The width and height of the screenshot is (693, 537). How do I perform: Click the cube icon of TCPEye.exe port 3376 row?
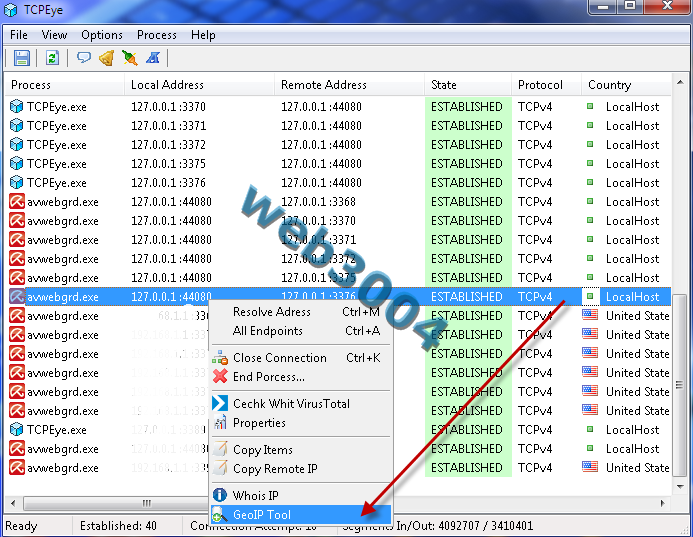point(16,183)
